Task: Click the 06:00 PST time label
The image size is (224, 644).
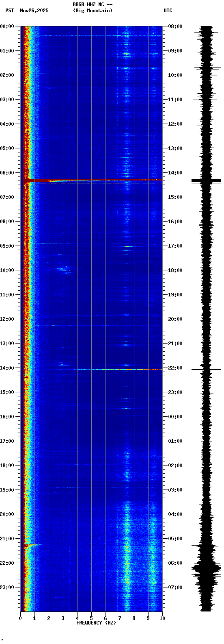Action: [x=7, y=173]
